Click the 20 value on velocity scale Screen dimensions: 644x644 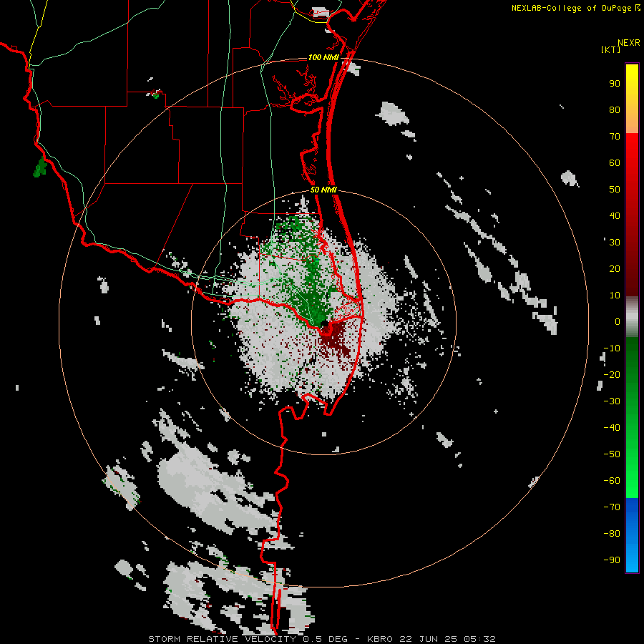615,268
